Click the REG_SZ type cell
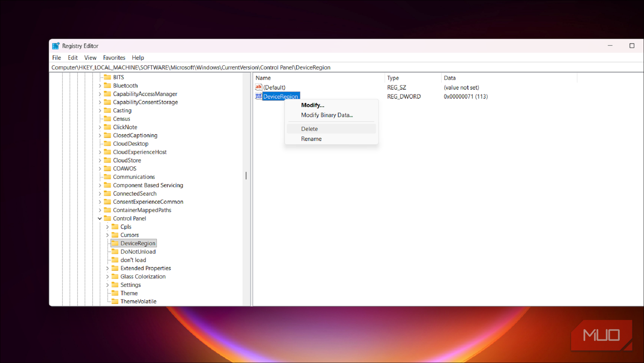Viewport: 644px width, 363px height. click(397, 87)
